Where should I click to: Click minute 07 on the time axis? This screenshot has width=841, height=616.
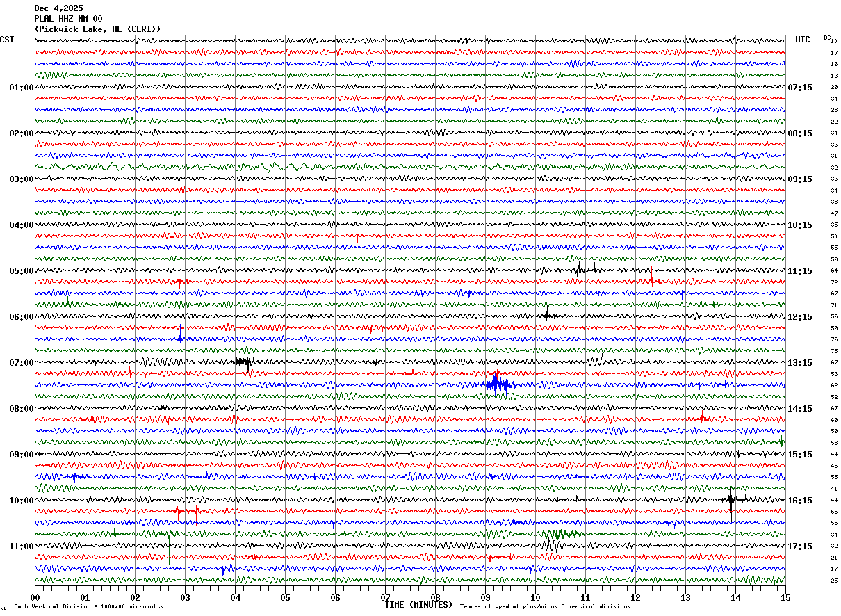[x=385, y=597]
